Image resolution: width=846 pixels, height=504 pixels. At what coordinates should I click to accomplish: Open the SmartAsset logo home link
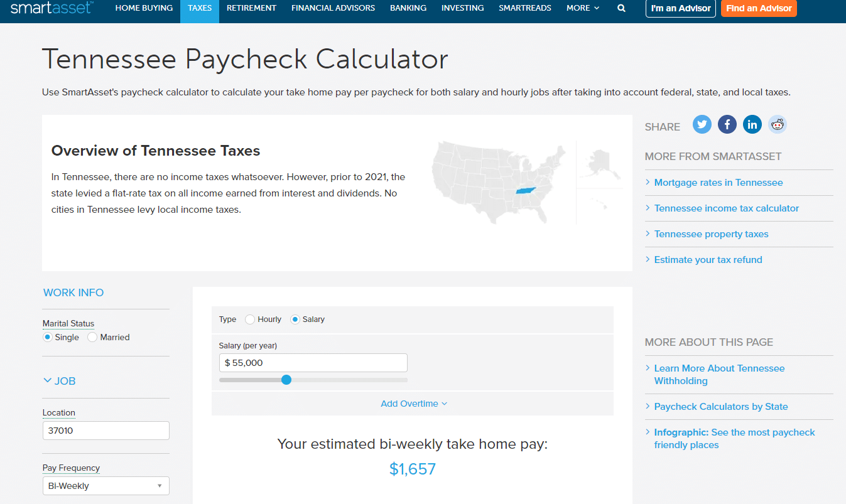coord(52,8)
